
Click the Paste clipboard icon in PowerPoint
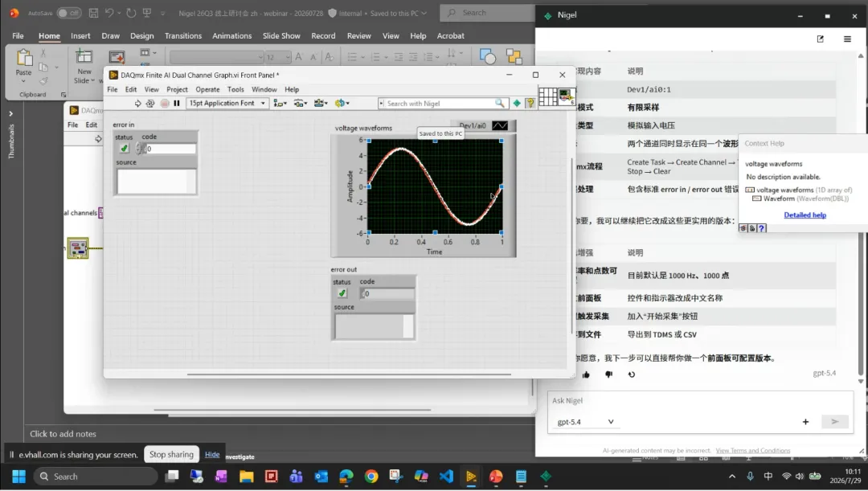tap(24, 57)
